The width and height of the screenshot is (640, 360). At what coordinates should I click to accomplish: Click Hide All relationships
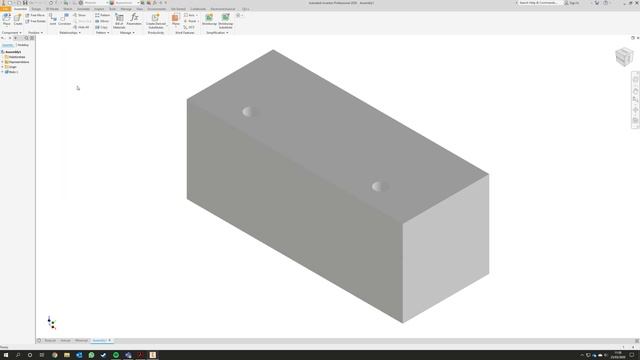point(81,27)
